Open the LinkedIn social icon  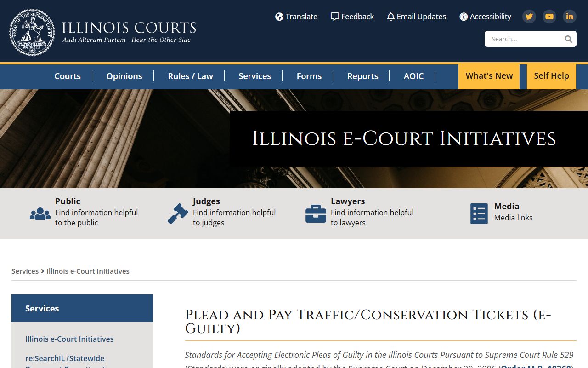pyautogui.click(x=570, y=17)
